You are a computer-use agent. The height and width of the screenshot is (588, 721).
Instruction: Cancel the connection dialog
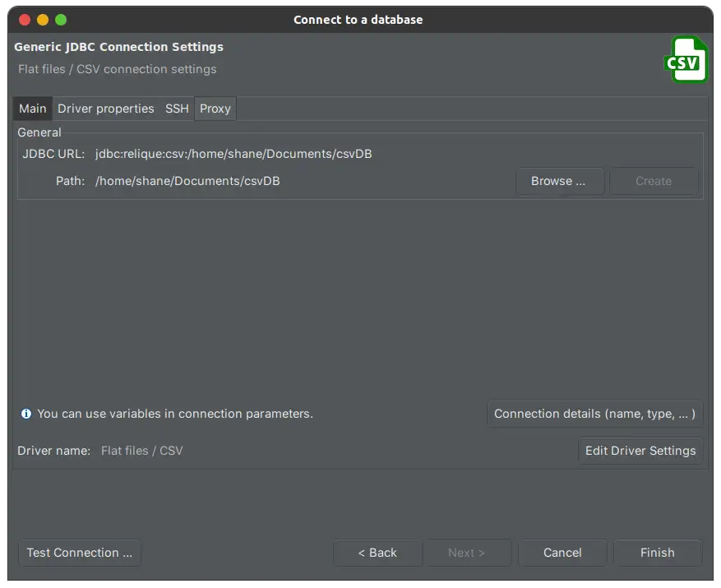pos(562,553)
